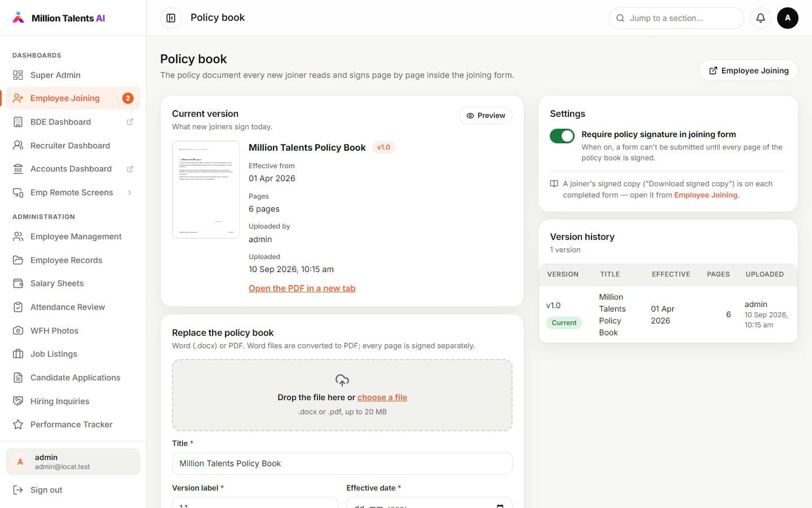The height and width of the screenshot is (508, 812).
Task: Open BDE Dashboard external link icon
Action: click(130, 122)
